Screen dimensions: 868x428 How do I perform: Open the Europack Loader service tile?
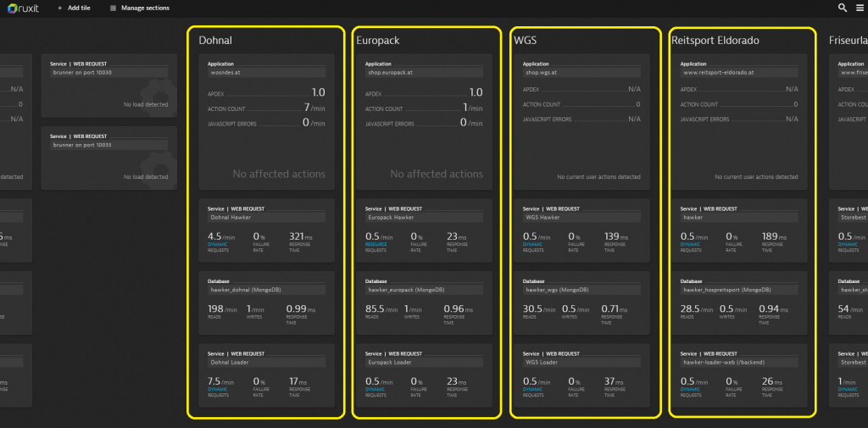point(424,375)
